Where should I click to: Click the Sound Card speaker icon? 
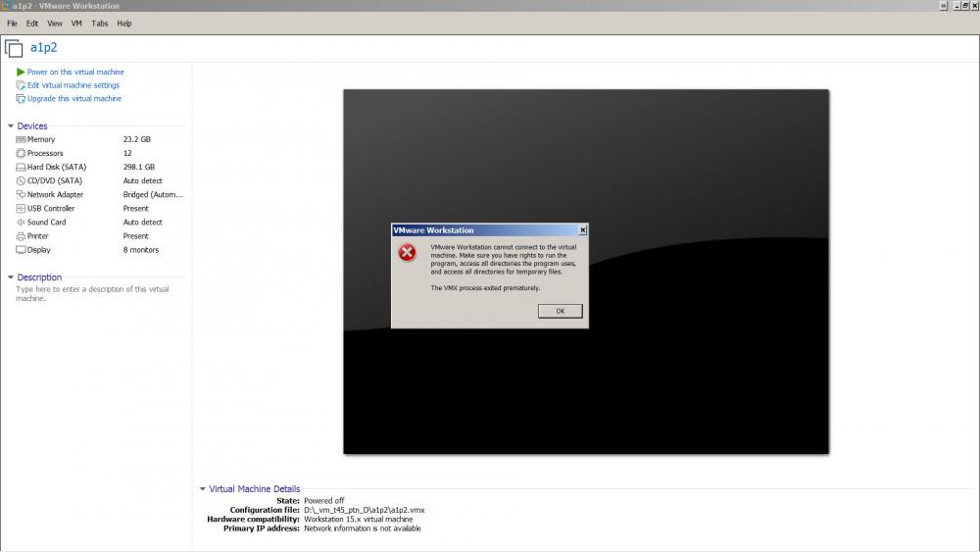(21, 222)
